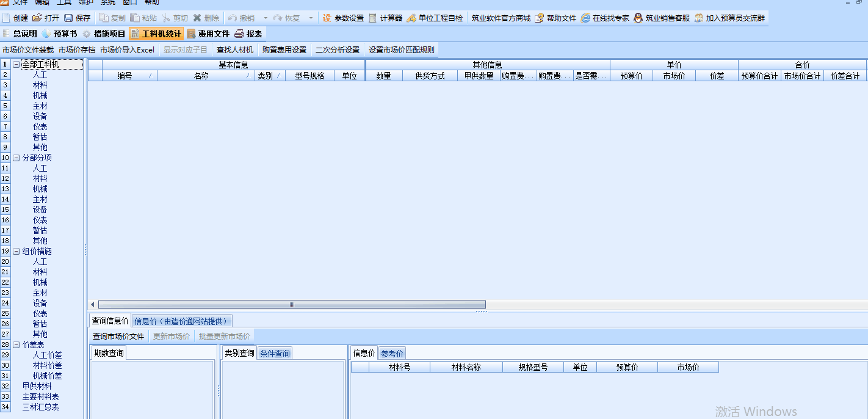Viewport: 868px width, 419px height.
Task: Select 三材汇总表 in the tree
Action: (x=41, y=407)
